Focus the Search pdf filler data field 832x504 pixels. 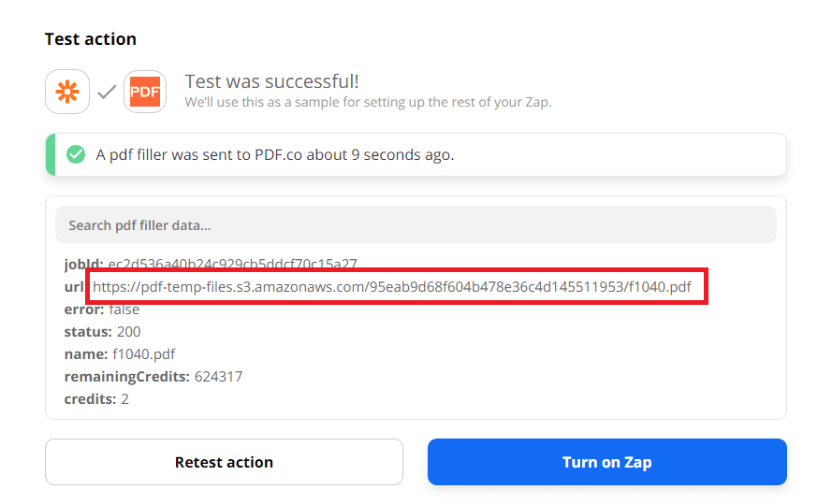(x=416, y=225)
